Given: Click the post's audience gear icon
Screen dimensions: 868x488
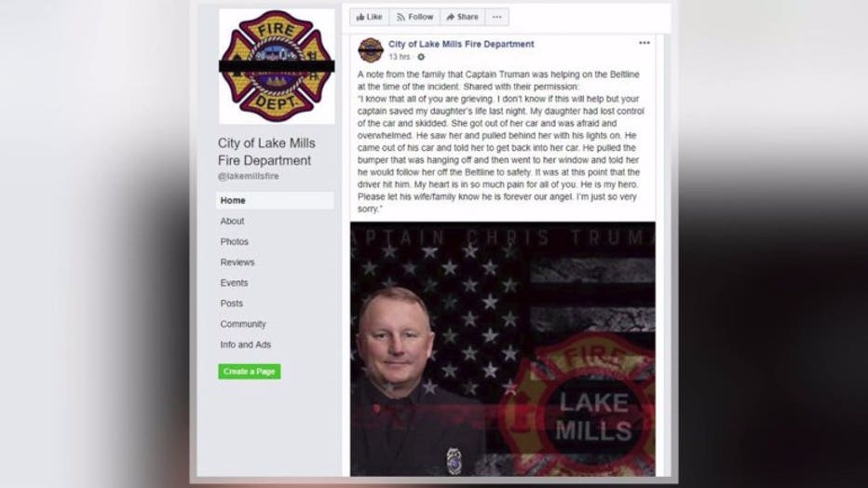Looking at the screenshot, I should [x=421, y=57].
